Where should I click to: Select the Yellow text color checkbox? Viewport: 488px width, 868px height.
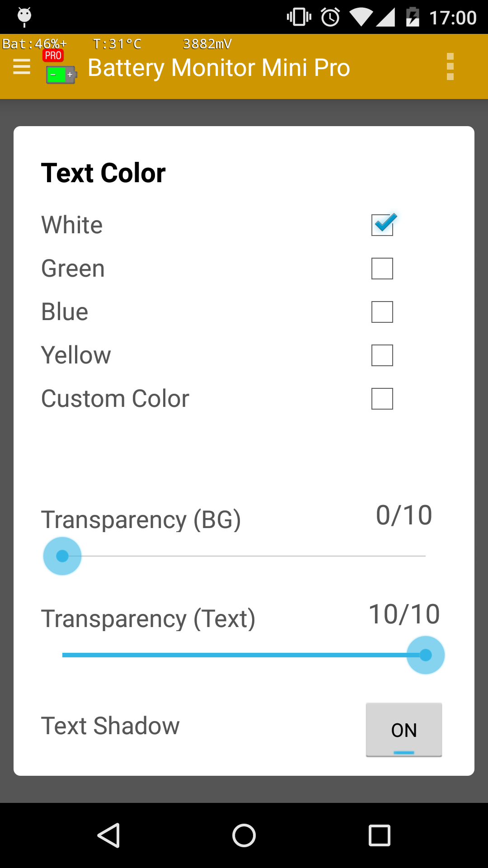[382, 355]
